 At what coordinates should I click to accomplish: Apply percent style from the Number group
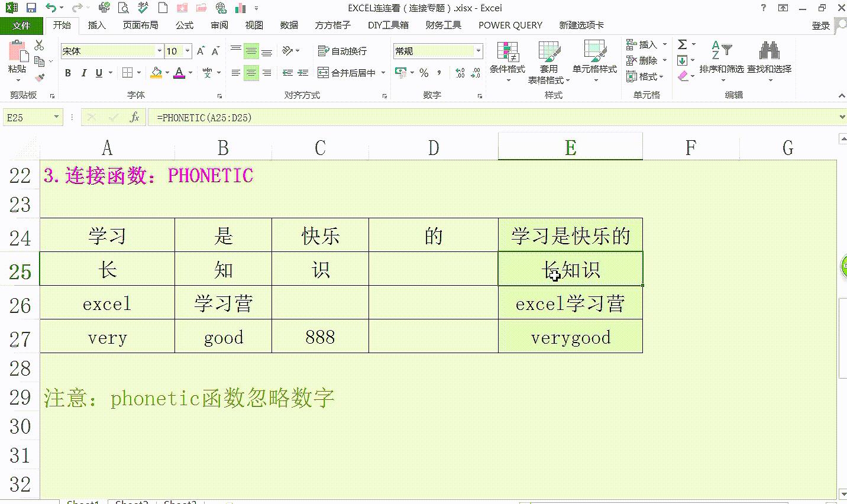tap(423, 73)
